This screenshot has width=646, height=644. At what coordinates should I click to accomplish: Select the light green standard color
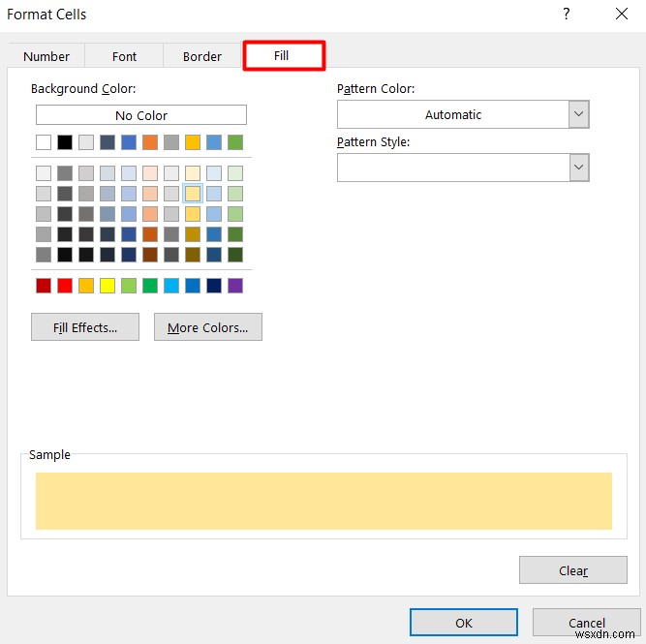(129, 286)
